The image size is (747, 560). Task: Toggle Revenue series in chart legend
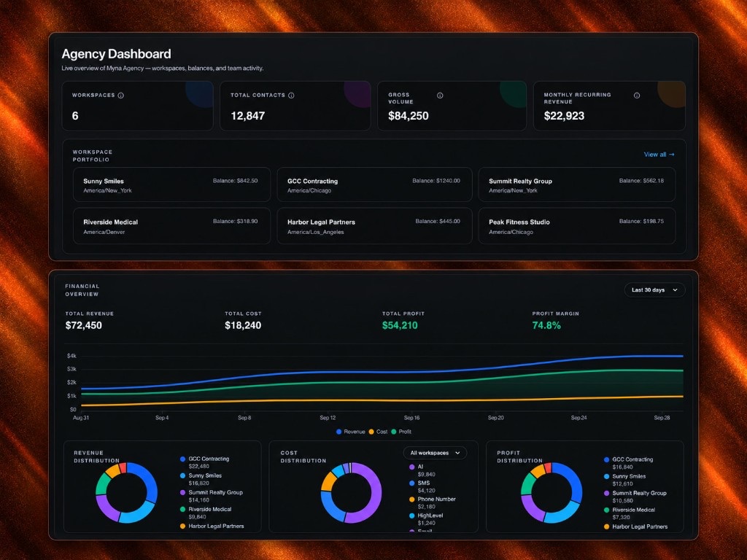click(x=351, y=432)
